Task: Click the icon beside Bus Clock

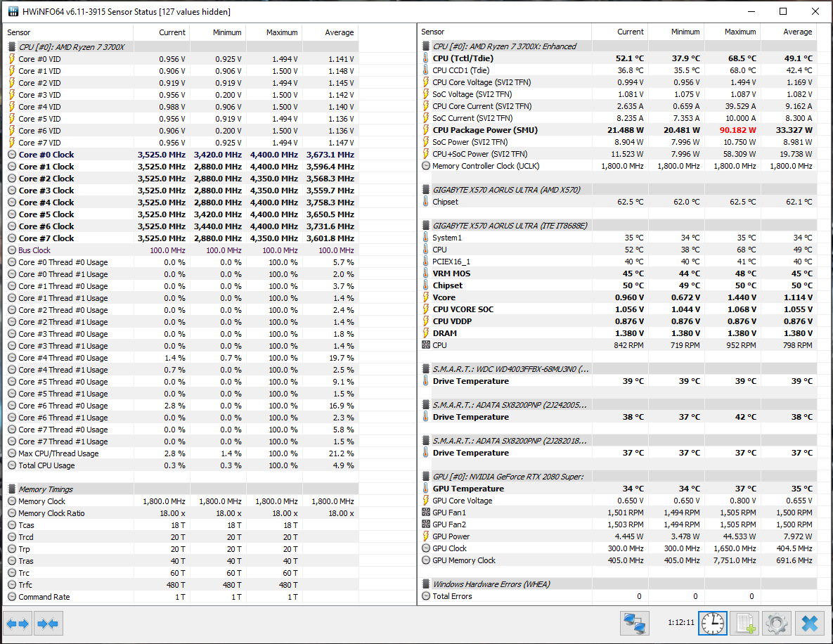Action: [12, 250]
